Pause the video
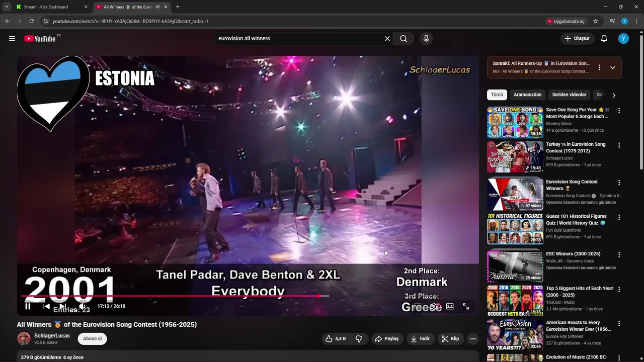 tap(28, 306)
